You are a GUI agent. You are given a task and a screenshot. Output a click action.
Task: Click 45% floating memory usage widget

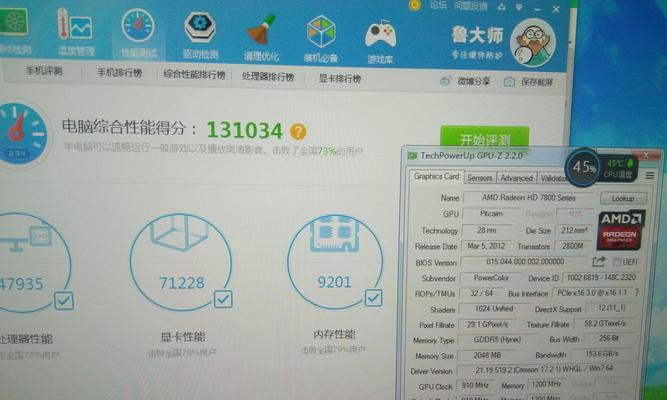(583, 168)
